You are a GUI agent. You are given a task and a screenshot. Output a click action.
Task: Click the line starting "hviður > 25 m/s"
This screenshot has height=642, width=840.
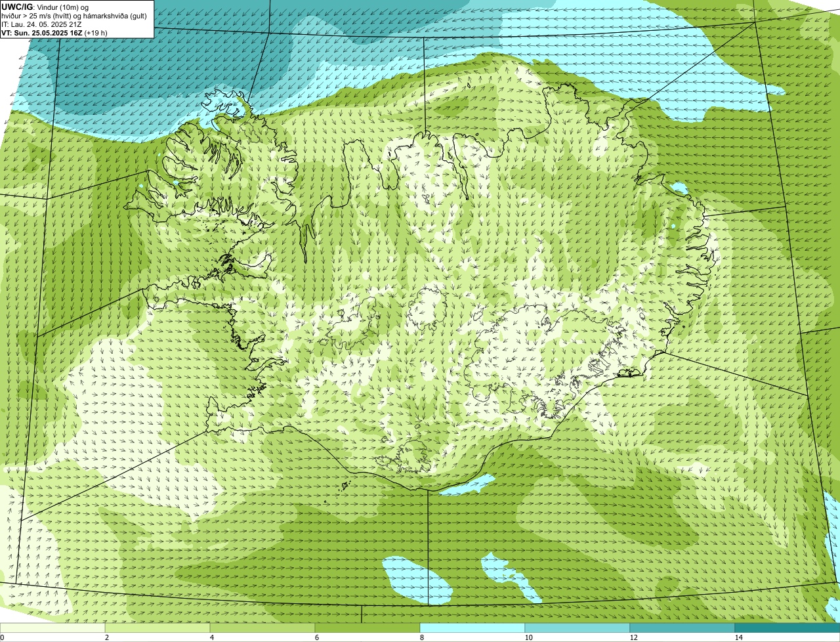coord(74,15)
